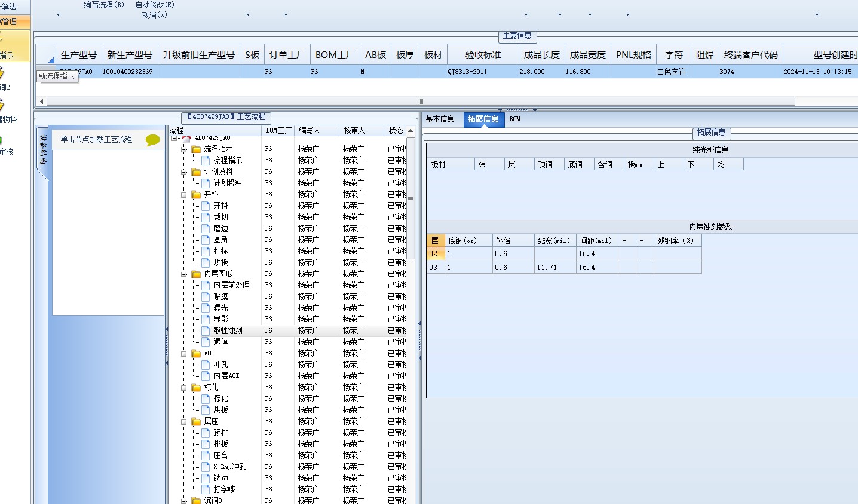Collapse the 沉铜3 folder node
Viewport: 858px width, 504px height.
tap(185, 500)
